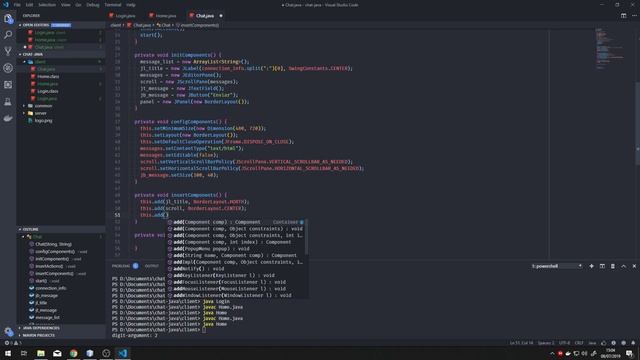Open the Terminal menu

pyautogui.click(x=113, y=5)
